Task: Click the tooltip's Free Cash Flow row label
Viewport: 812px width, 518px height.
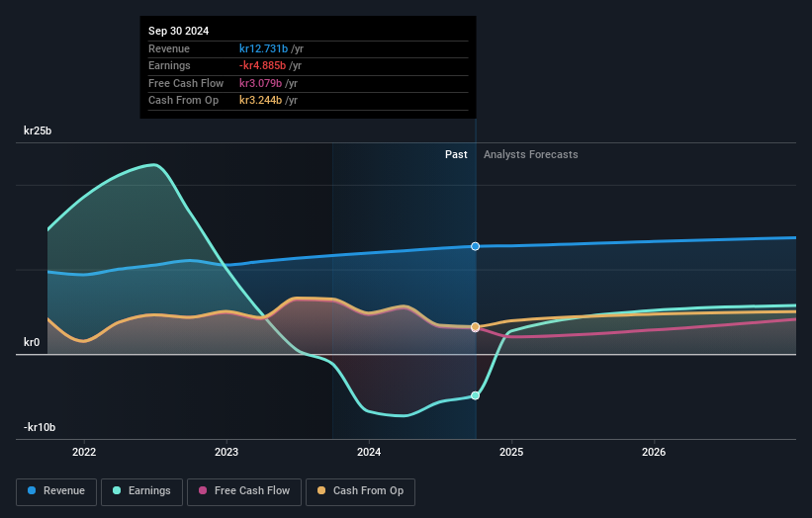Action: tap(186, 83)
